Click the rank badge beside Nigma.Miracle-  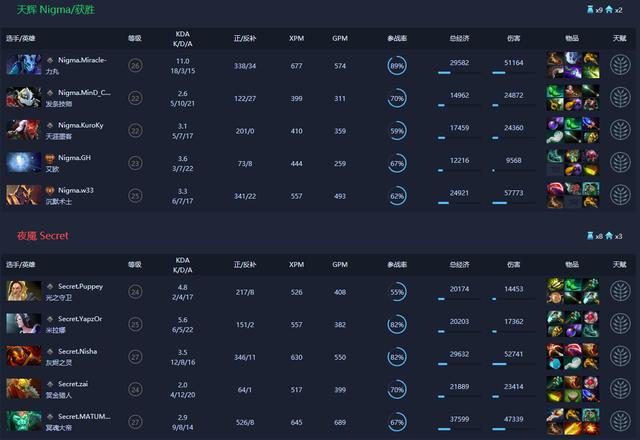coord(50,60)
